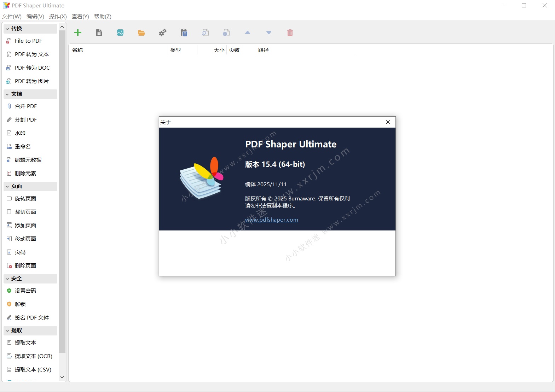The width and height of the screenshot is (555, 392).
Task: Maximize the PDF Shaper Ultimate window
Action: click(x=524, y=5)
